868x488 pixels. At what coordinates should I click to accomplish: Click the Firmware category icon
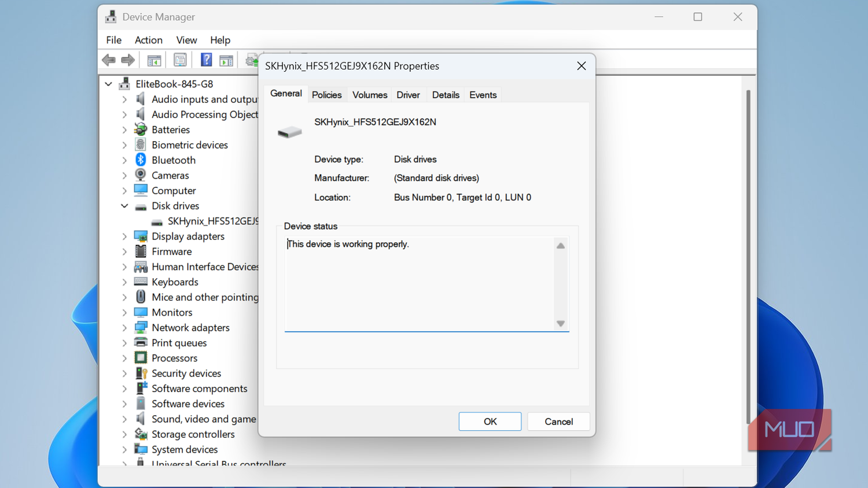(x=141, y=251)
